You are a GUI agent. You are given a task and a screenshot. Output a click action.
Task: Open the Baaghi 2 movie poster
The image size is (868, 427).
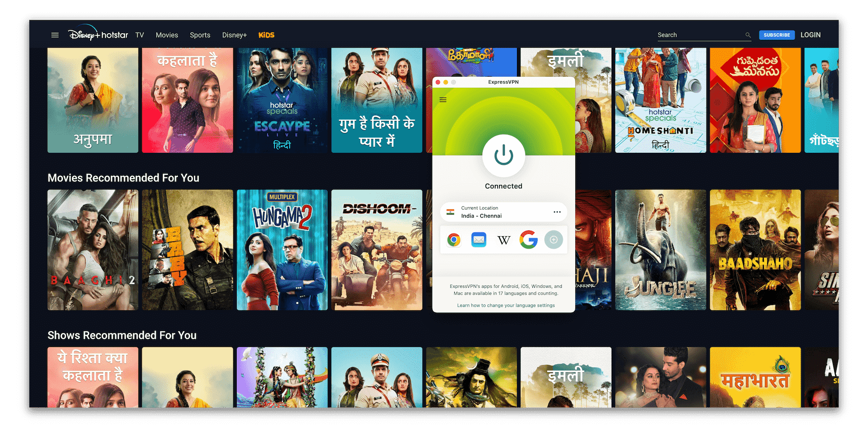click(93, 250)
